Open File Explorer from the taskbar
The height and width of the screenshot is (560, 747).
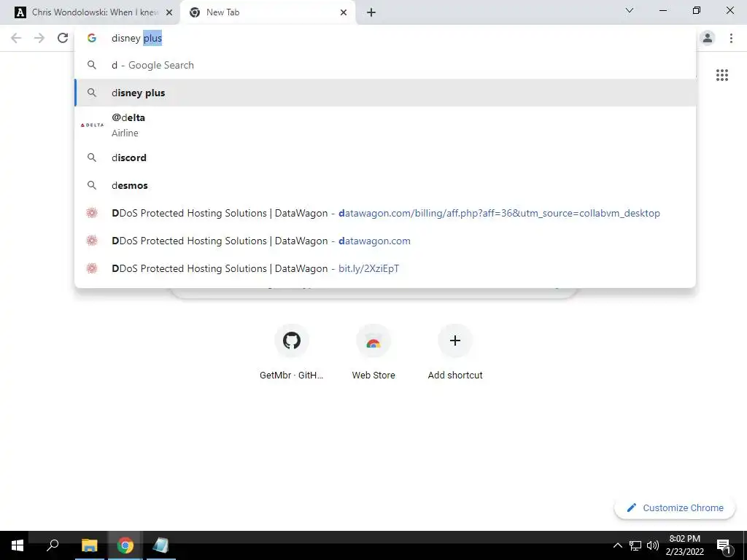[89, 545]
